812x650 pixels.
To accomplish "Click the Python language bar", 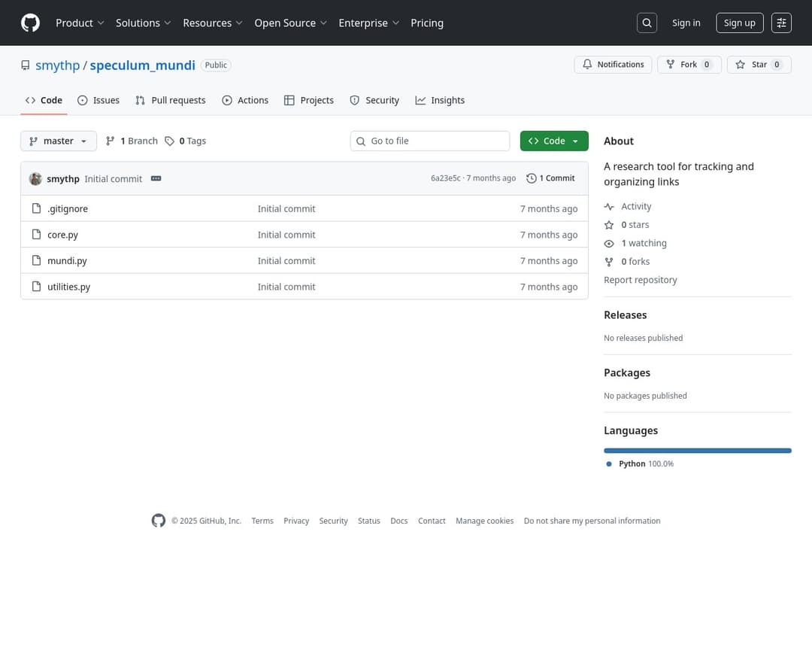I will click(697, 451).
